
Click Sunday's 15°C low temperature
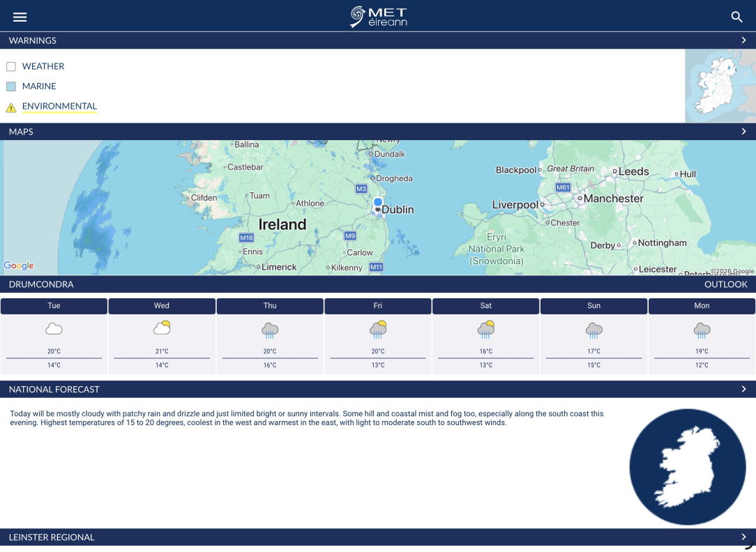point(594,365)
